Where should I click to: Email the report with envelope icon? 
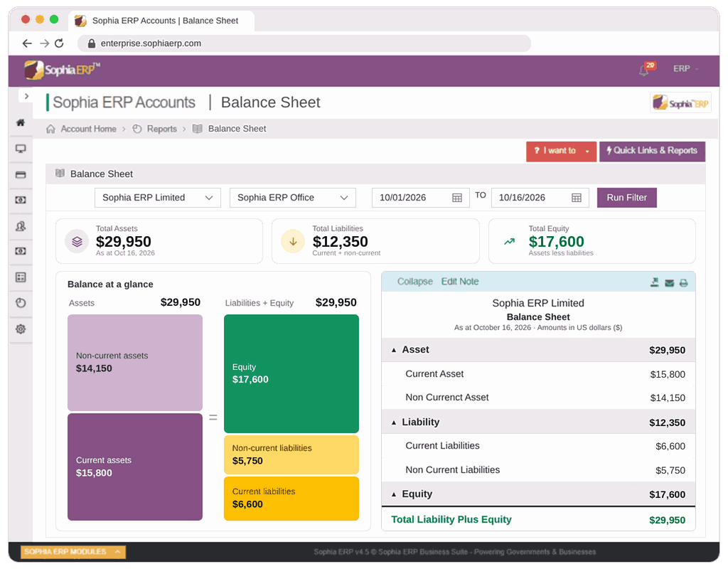669,283
